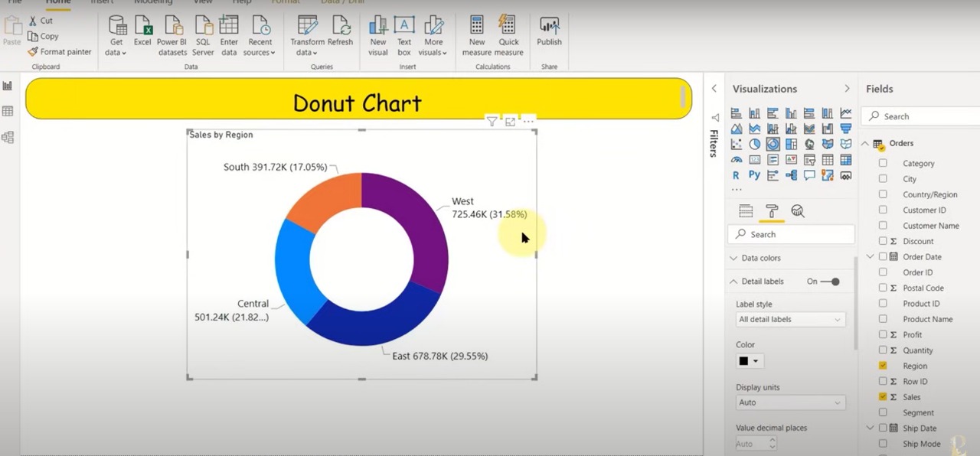Open the Home ribbon tab
Screen dimensions: 980x456
(x=58, y=2)
